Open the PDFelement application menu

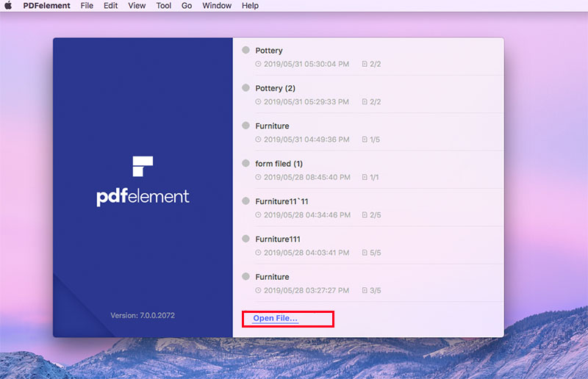pos(46,6)
